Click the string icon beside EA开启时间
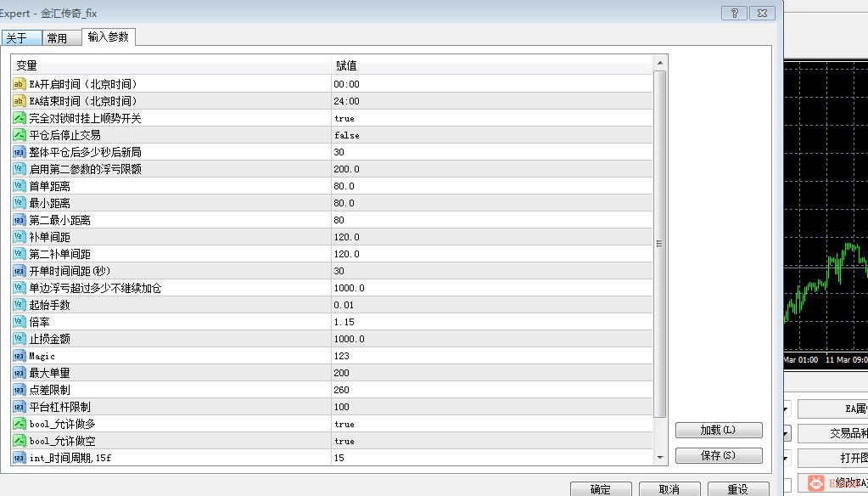 (x=19, y=84)
